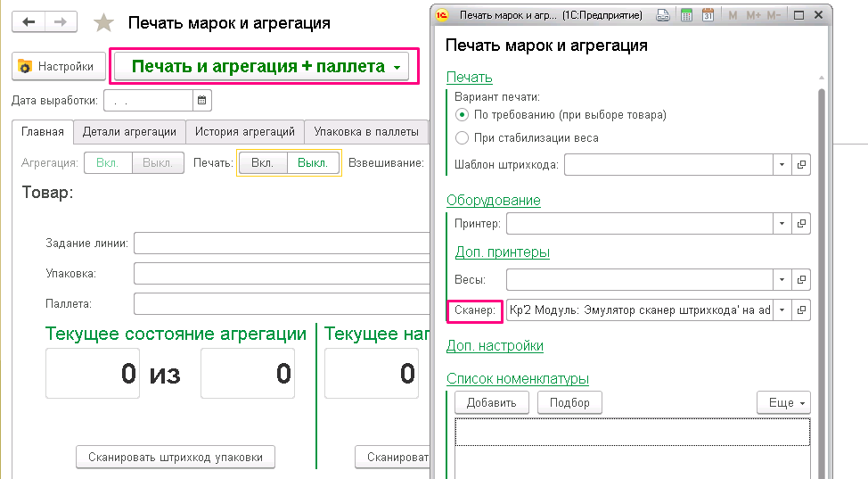This screenshot has height=479, width=868.
Task: Click the Упаковка input field
Action: point(282,274)
